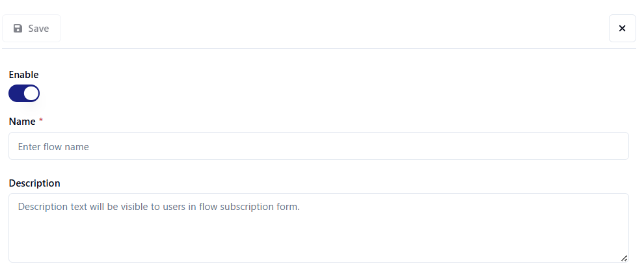Click the 'Enter flow name' placeholder text
The image size is (644, 275).
tap(53, 147)
